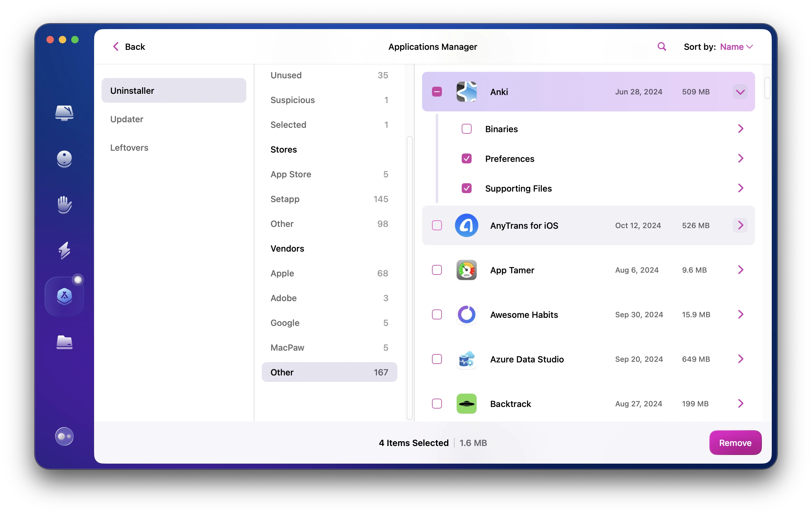
Task: Click the magnifying glass search icon
Action: [x=662, y=46]
